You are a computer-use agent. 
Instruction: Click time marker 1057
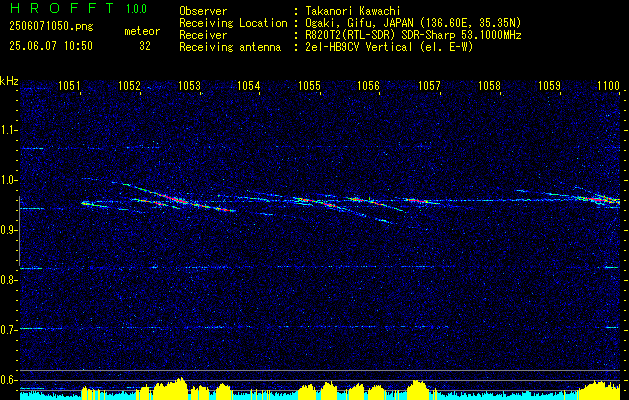tap(429, 85)
